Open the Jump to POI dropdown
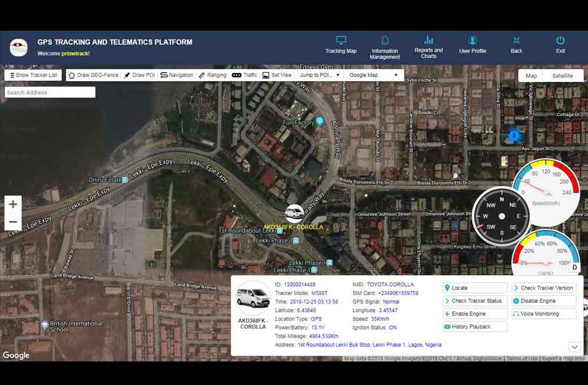This screenshot has width=588, height=385. pos(320,75)
